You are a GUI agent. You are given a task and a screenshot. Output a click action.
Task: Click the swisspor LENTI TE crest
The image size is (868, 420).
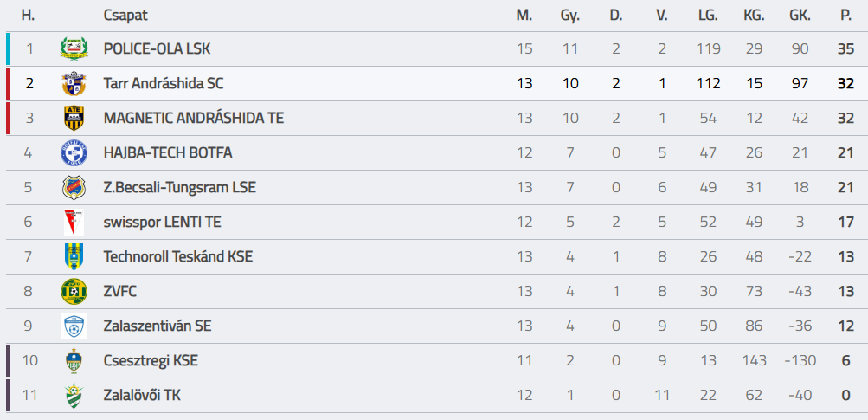pos(74,222)
